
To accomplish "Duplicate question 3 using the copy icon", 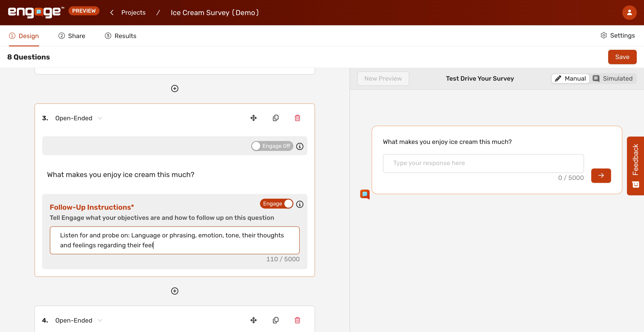I will coord(276,118).
